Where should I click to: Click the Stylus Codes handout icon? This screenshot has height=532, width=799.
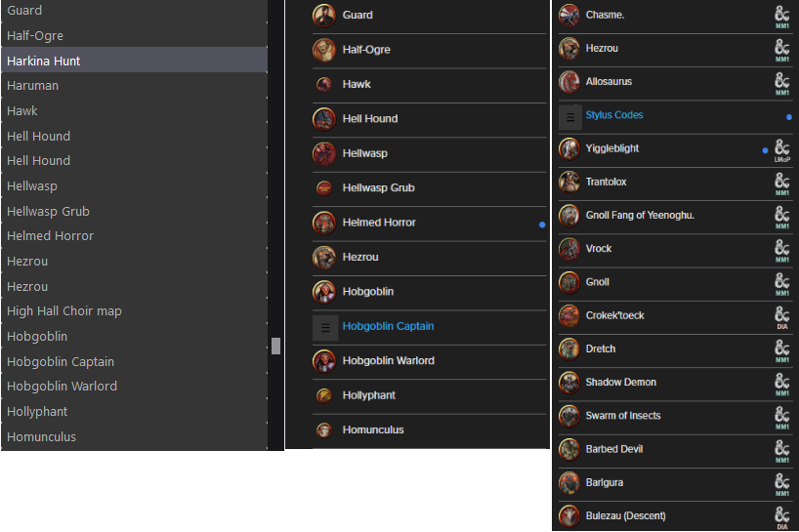570,117
